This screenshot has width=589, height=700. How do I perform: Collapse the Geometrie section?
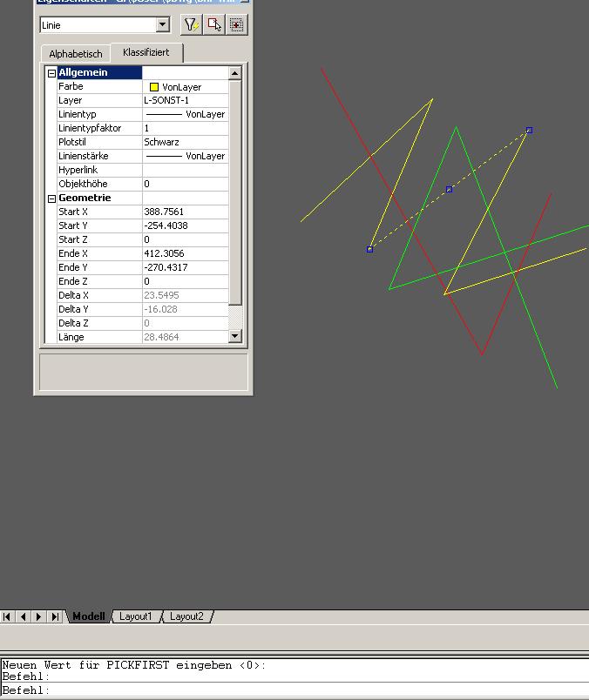(x=51, y=199)
